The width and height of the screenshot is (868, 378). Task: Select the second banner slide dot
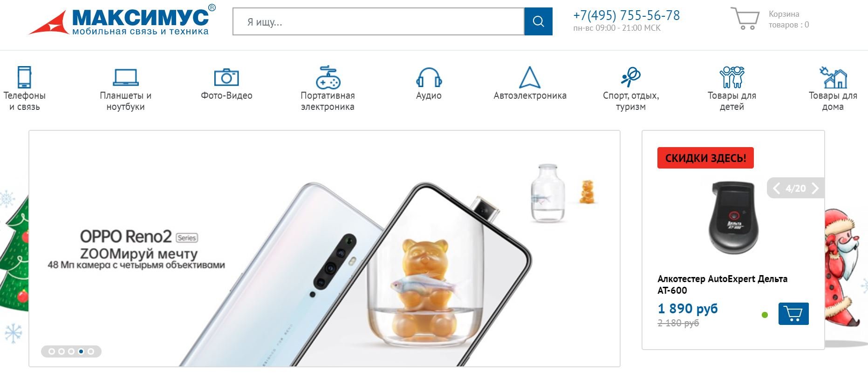pyautogui.click(x=62, y=351)
